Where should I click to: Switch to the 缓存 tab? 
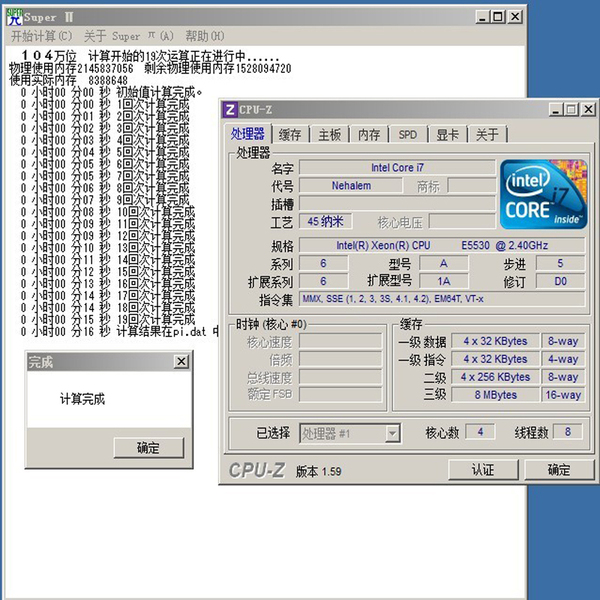[x=290, y=135]
